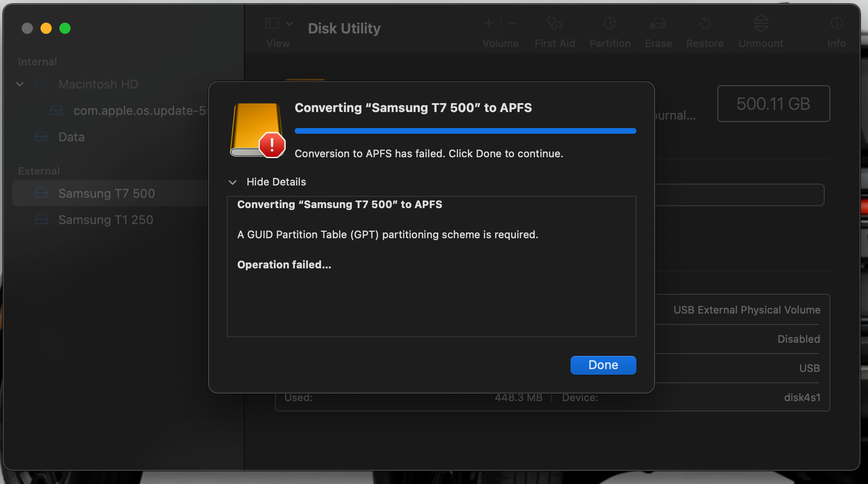The width and height of the screenshot is (868, 484).
Task: Click the failed drive warning icon
Action: [x=257, y=130]
